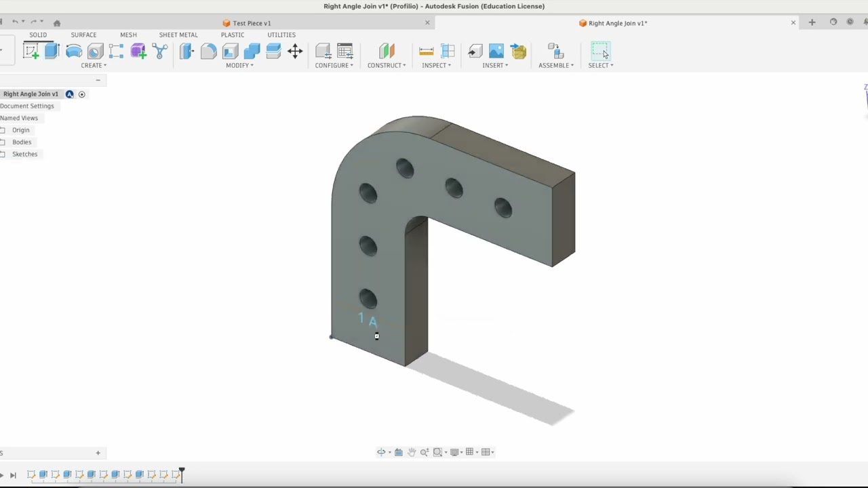Choose the Fillet tool in Modify
The width and height of the screenshot is (868, 488).
[208, 51]
